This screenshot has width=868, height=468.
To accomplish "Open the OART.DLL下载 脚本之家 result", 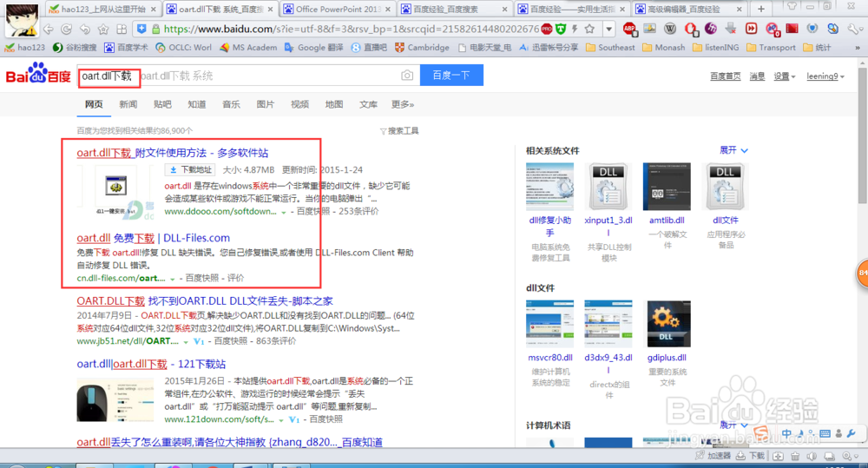I will point(204,300).
